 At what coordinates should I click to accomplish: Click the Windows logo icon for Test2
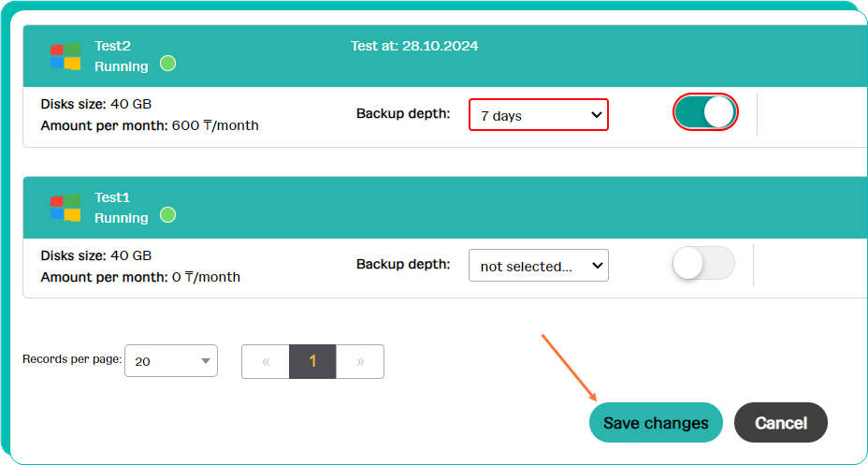(x=65, y=56)
